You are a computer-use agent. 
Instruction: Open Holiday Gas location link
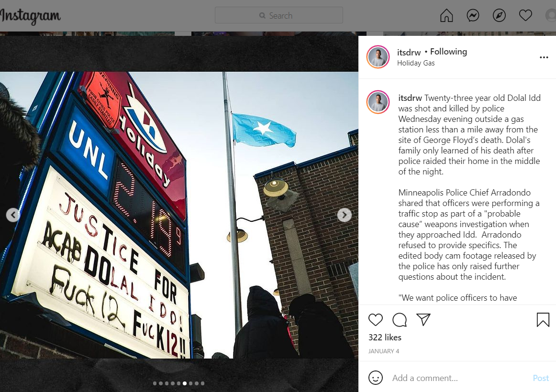coord(416,63)
